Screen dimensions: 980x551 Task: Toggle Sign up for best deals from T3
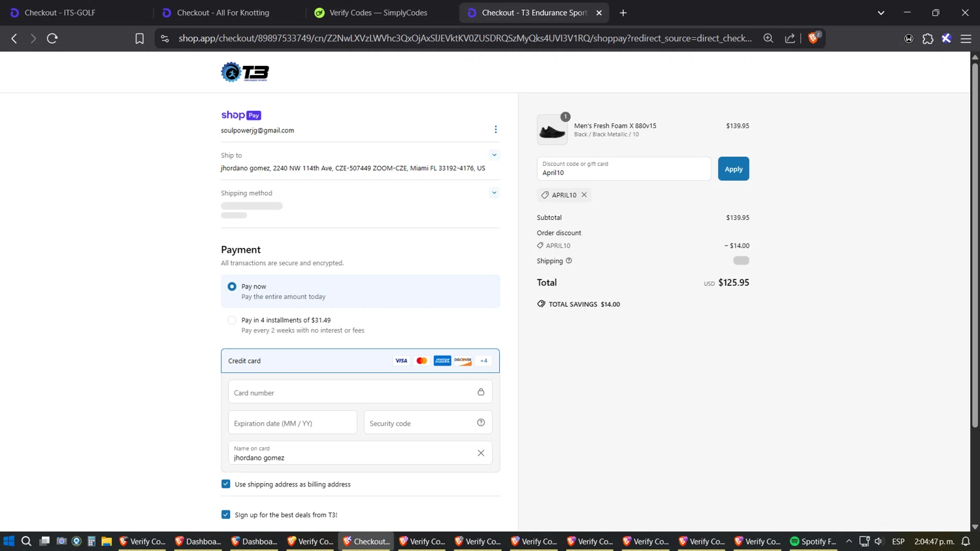click(226, 514)
